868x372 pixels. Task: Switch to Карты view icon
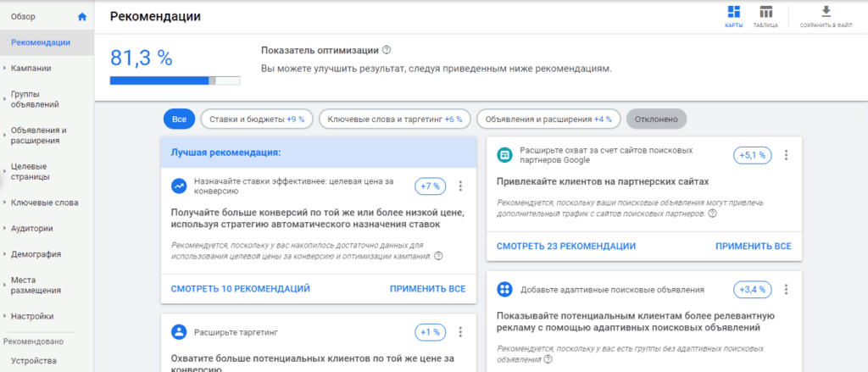click(734, 12)
